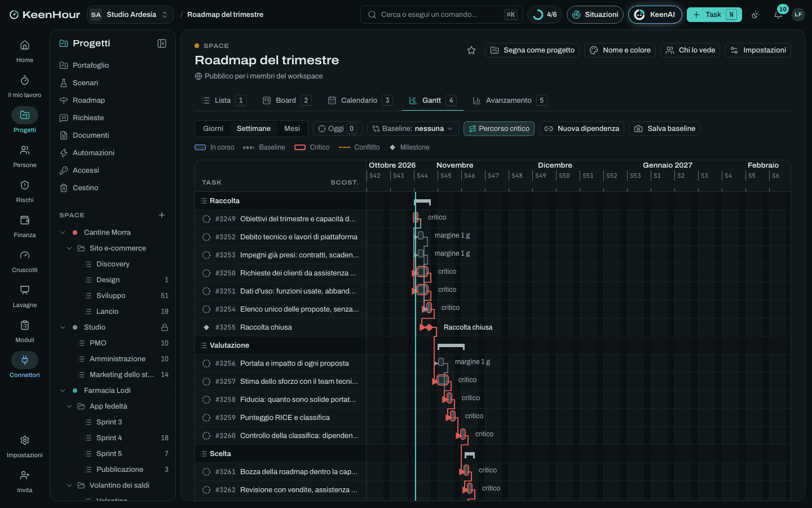Open the notifications bell

(x=778, y=15)
